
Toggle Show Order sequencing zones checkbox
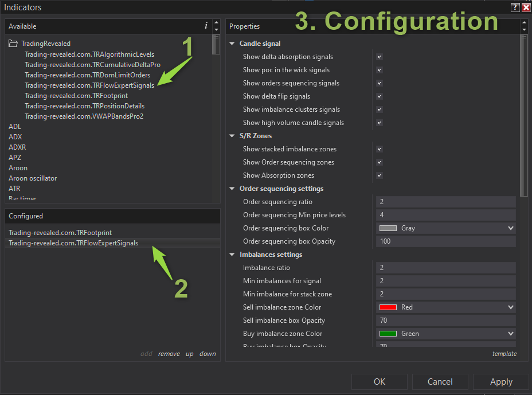coord(380,162)
